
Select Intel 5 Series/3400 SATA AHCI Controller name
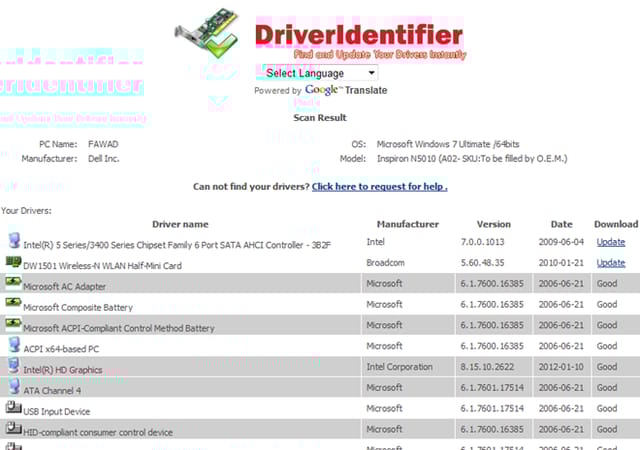[177, 245]
